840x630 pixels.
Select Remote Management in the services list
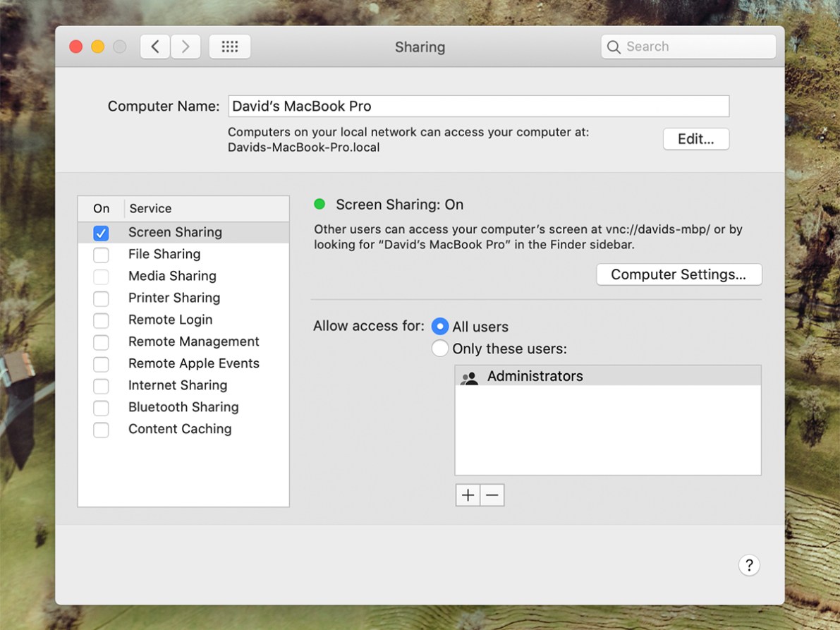tap(193, 341)
